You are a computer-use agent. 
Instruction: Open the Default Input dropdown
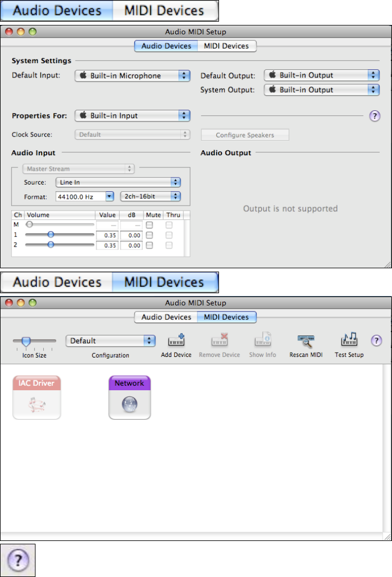click(x=133, y=75)
